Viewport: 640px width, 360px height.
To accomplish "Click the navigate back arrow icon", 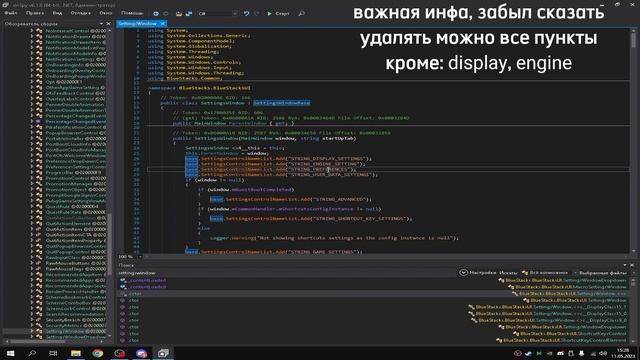I will (x=156, y=13).
